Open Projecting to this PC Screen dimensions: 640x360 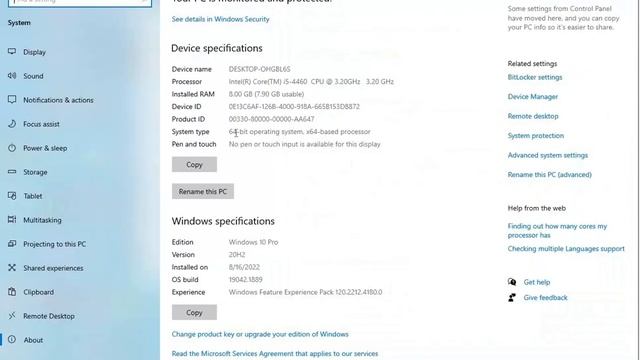point(54,244)
